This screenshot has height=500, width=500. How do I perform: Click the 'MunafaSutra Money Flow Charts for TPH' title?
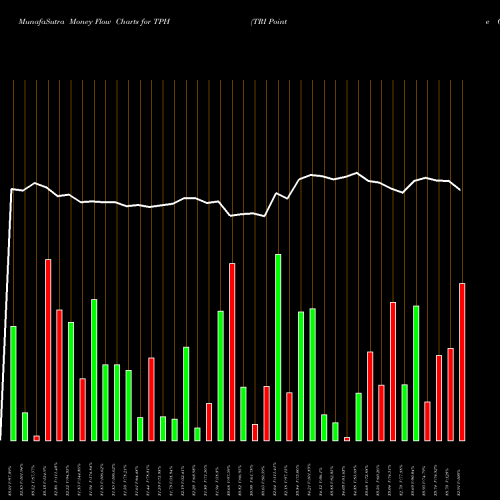[x=94, y=22]
